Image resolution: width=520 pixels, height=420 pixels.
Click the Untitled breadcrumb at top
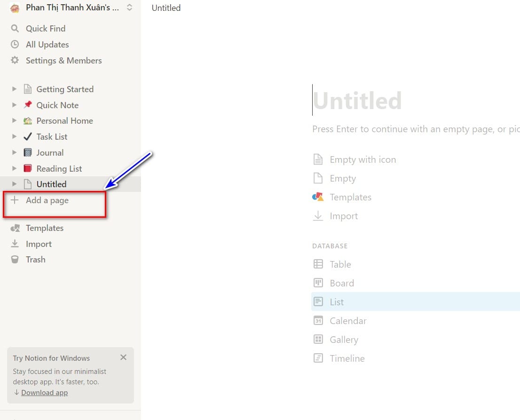click(x=166, y=8)
